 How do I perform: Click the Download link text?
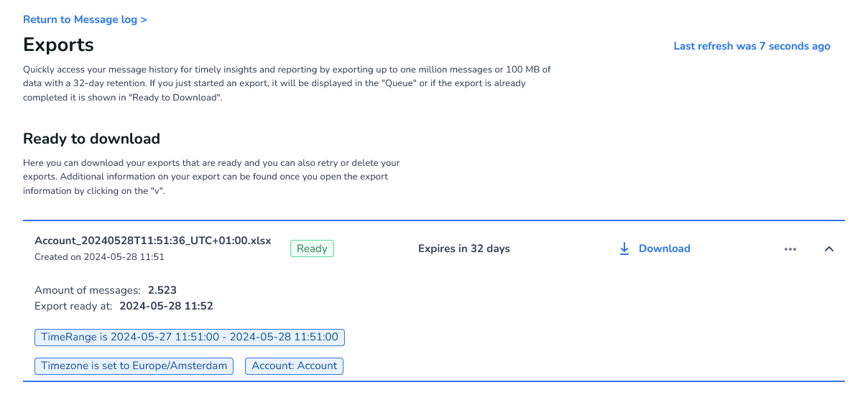pos(664,248)
